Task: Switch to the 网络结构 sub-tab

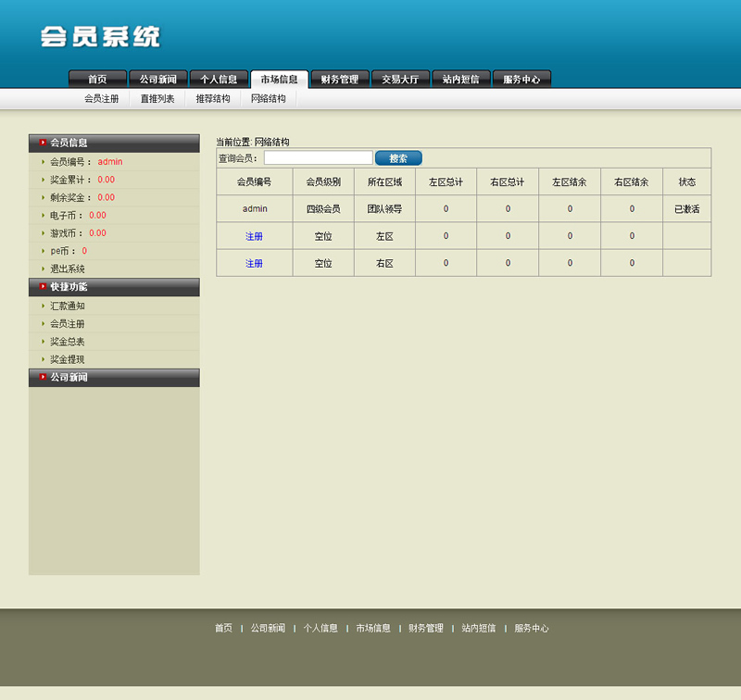Action: (269, 97)
